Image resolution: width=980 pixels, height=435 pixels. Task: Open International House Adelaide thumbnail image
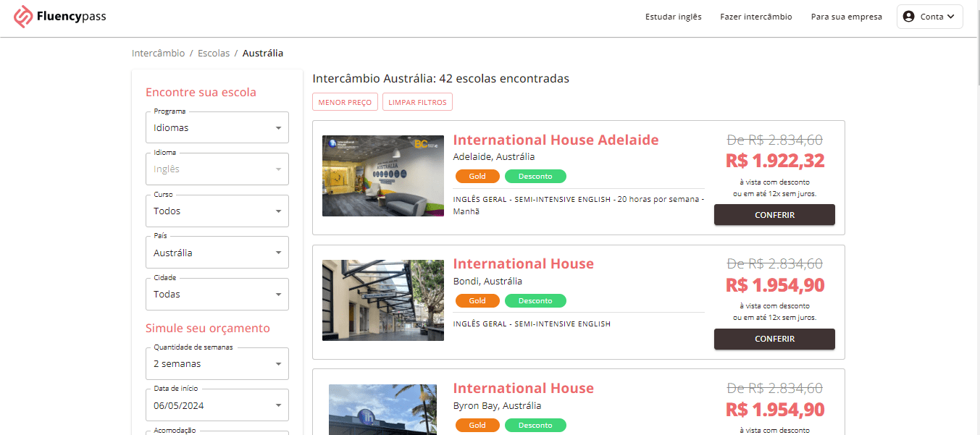[x=382, y=176]
